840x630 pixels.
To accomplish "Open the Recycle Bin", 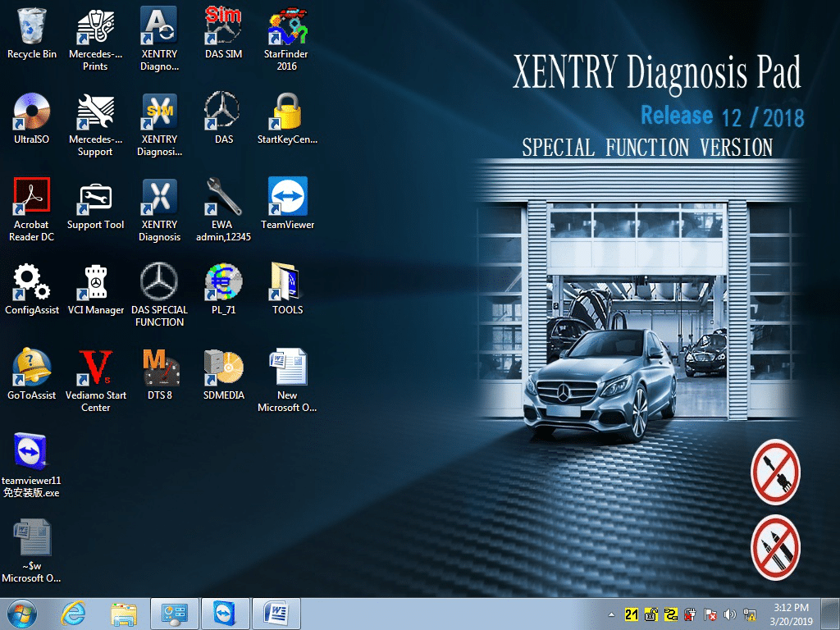I will [31, 28].
